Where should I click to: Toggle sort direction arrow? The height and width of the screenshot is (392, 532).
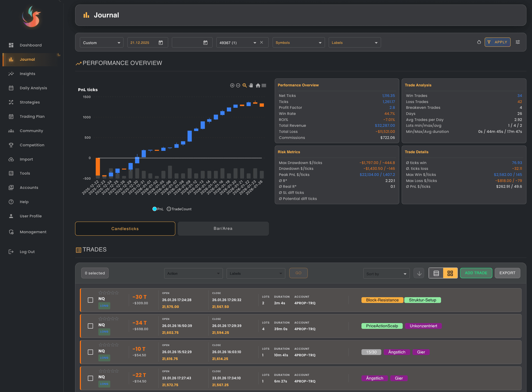[x=419, y=273]
